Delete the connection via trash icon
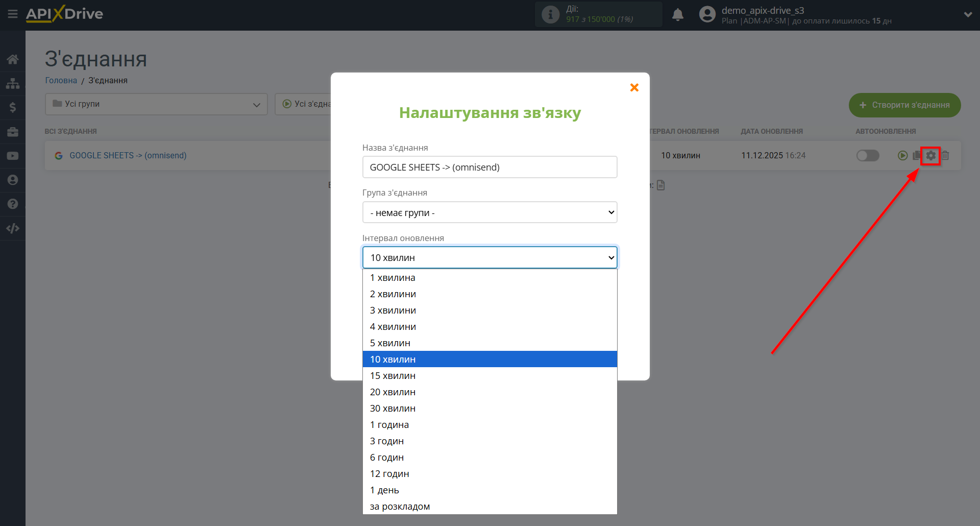Screen dimensions: 980x526 (x=945, y=155)
